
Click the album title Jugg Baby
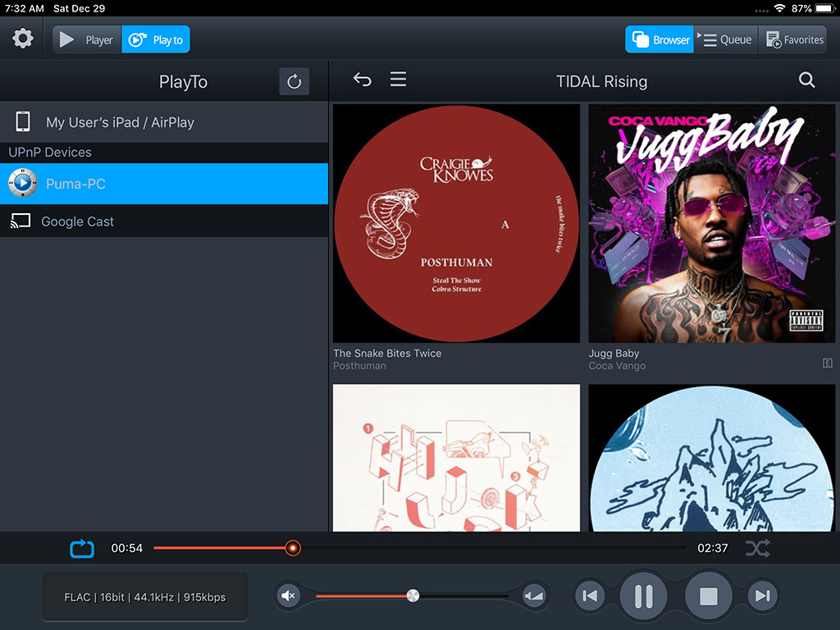point(614,354)
